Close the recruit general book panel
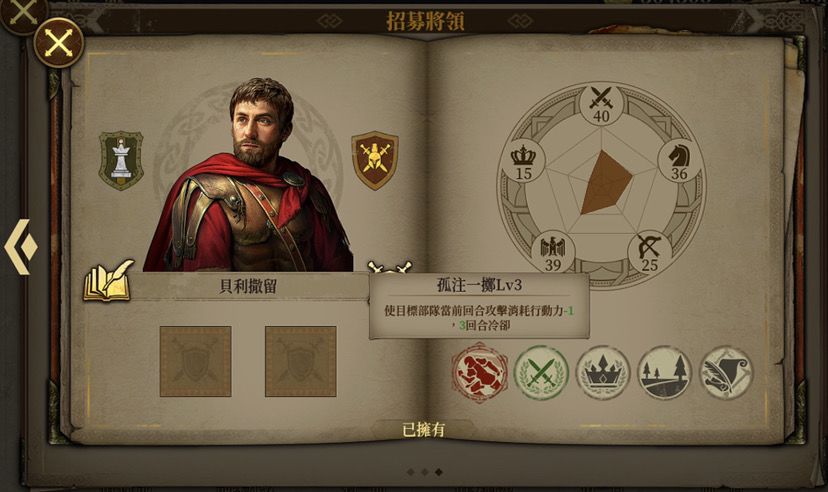Screen dimensions: 828x492 (x=59, y=43)
